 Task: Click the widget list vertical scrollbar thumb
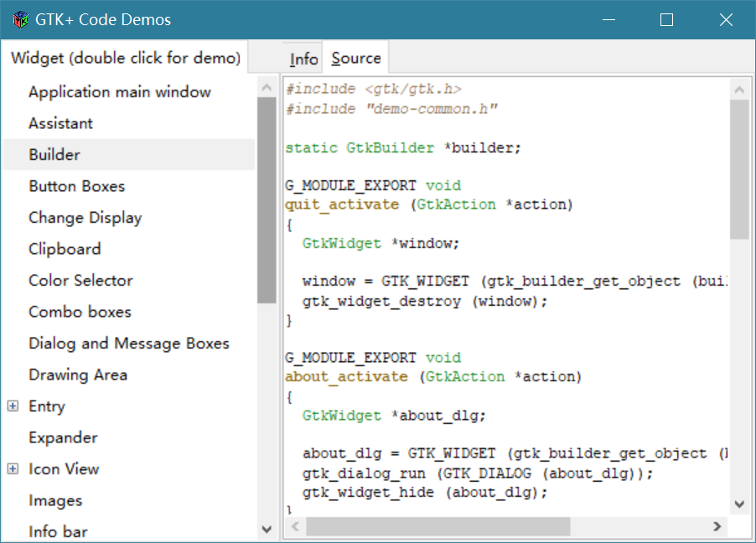(x=267, y=199)
